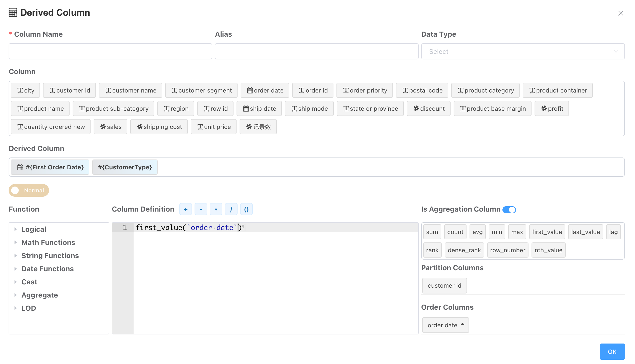Image resolution: width=635 pixels, height=364 pixels.
Task: Add the customer segment column
Action: point(201,90)
